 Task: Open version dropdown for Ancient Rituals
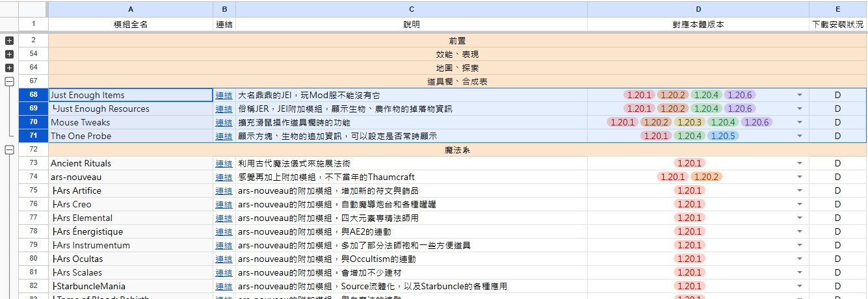coord(800,164)
